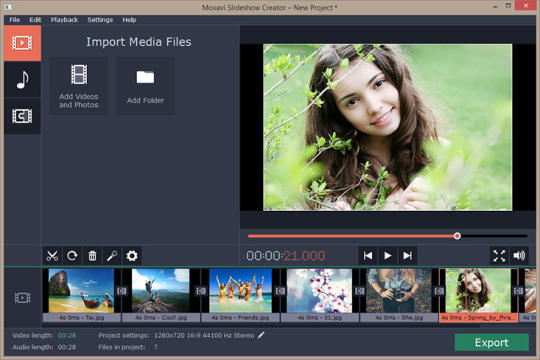Select the She.jpg camera clip thumbnail
The height and width of the screenshot is (360, 540).
[398, 291]
